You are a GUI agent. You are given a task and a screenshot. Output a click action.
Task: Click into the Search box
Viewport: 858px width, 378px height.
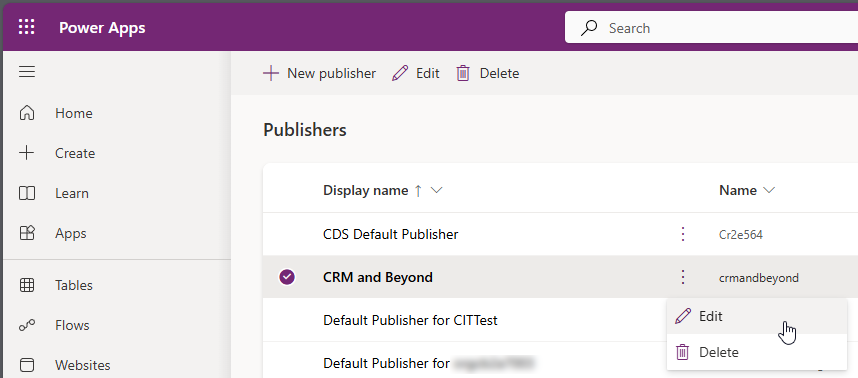coord(711,28)
